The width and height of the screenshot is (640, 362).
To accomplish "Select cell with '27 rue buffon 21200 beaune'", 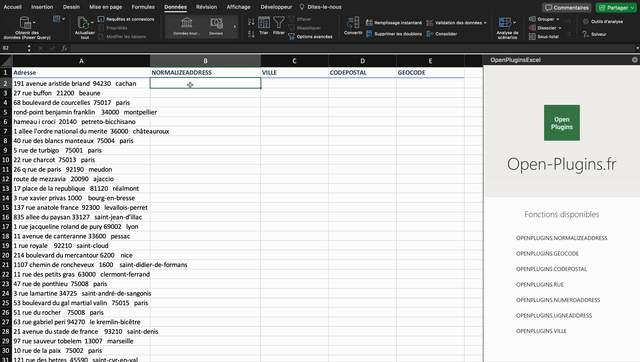I will (81, 93).
